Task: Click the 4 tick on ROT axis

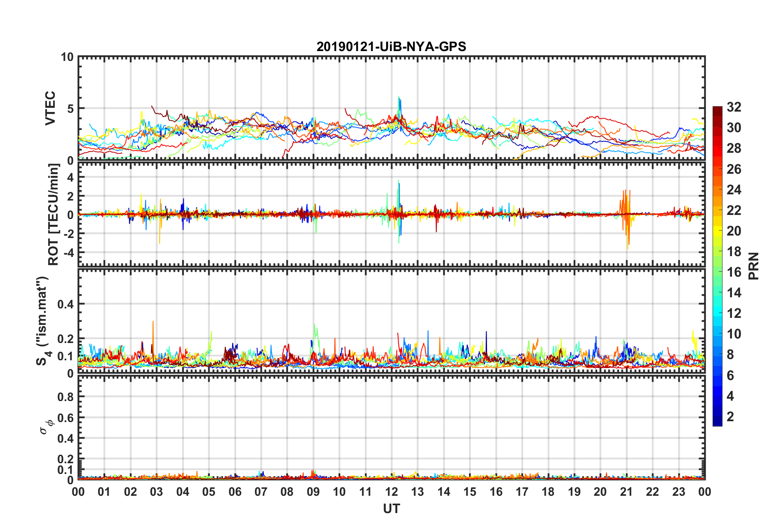Action: pos(71,177)
